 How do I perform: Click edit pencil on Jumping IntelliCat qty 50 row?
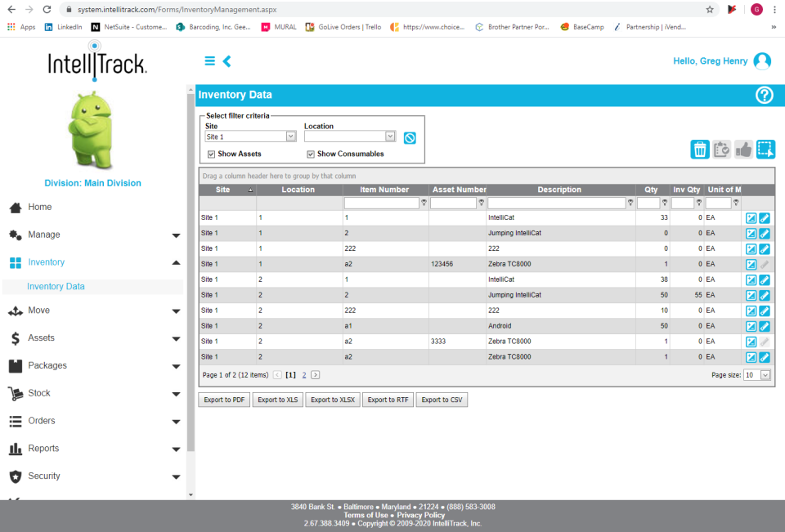765,295
